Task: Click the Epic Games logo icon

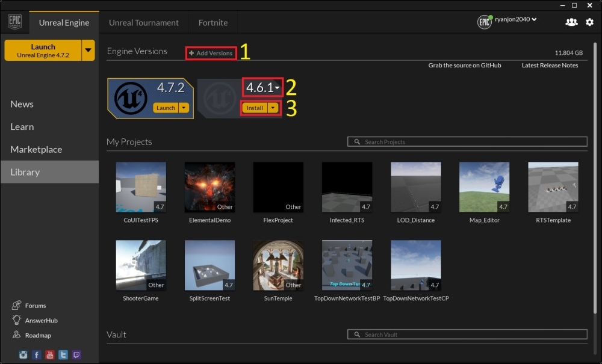Action: [15, 22]
